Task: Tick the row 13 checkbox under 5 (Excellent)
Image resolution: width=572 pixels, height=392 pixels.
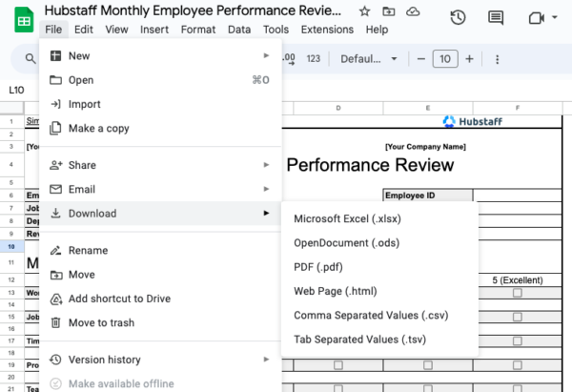Action: click(518, 293)
